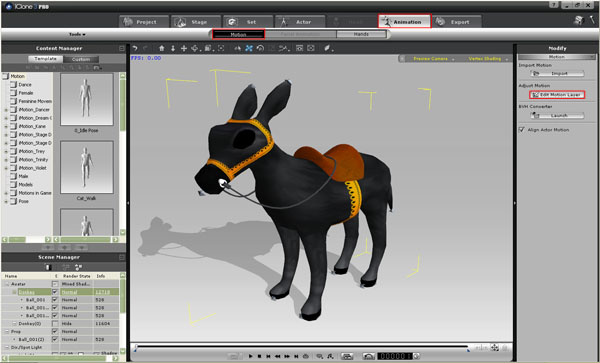Select the Female motion folder
Screen dimensions: 600x363
[26, 93]
